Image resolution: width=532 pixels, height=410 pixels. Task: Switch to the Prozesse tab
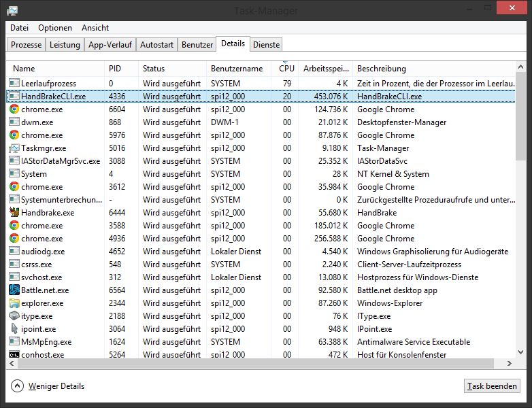pos(26,44)
